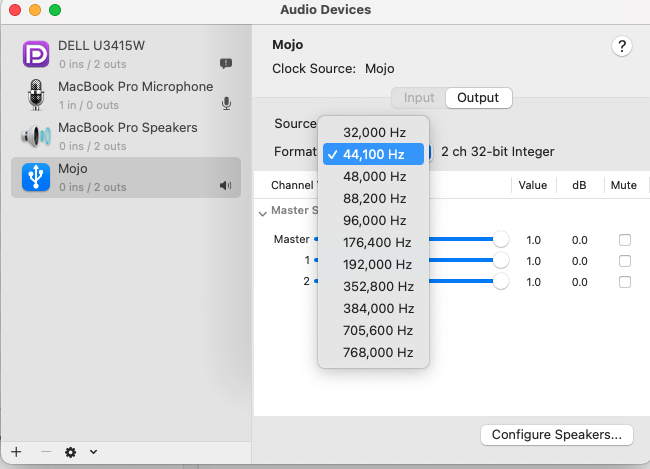Viewport: 650px width, 469px height.
Task: Select the MacBook Pro Microphone icon
Action: click(36, 95)
